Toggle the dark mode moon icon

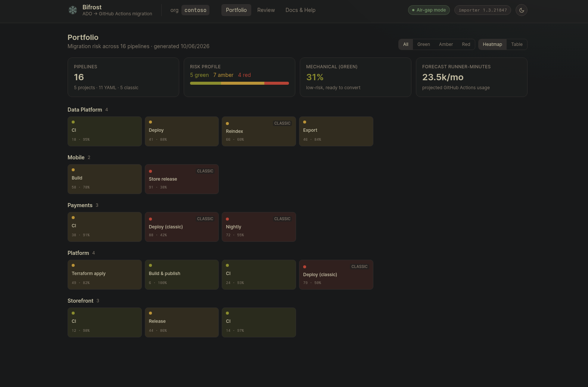[x=522, y=10]
